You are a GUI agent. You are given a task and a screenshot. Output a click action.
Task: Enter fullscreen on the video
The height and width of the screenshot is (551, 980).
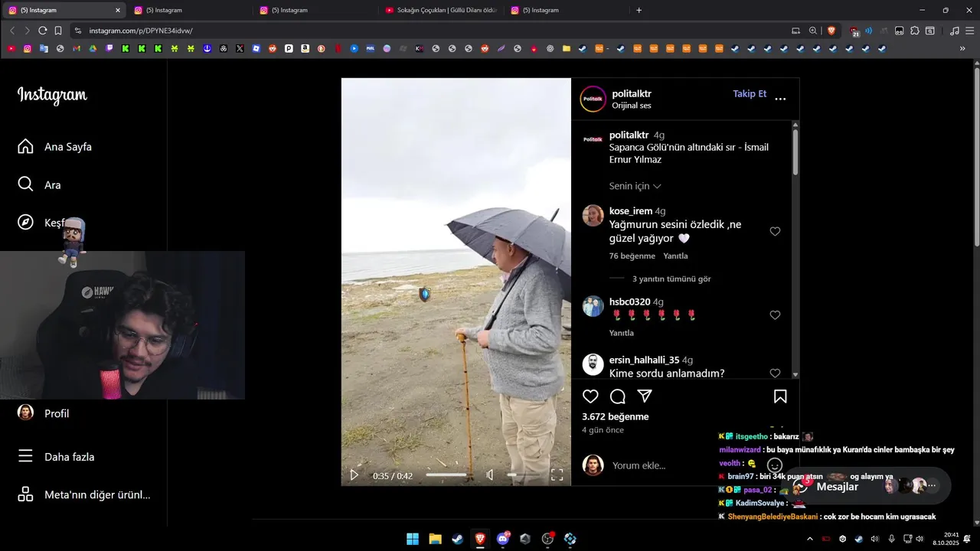[557, 475]
